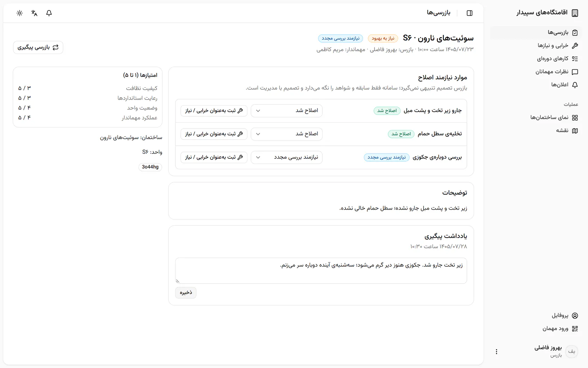The image size is (588, 368).
Task: Open نظرات مهمانان sidebar item
Action: pyautogui.click(x=535, y=72)
